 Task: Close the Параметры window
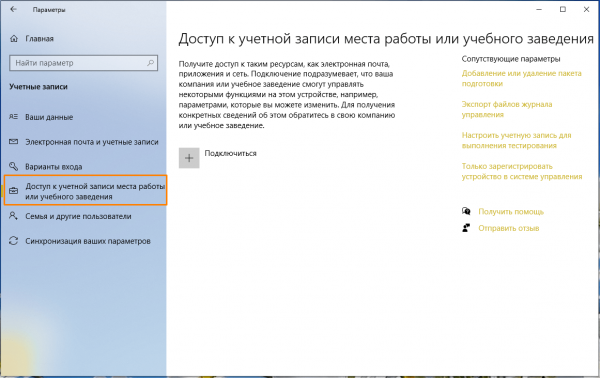coord(586,10)
